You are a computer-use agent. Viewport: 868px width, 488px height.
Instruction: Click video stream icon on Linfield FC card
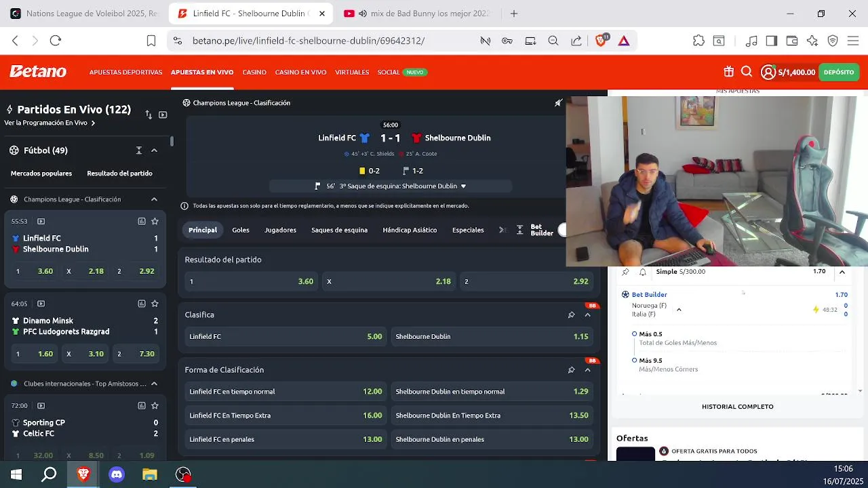coord(41,221)
